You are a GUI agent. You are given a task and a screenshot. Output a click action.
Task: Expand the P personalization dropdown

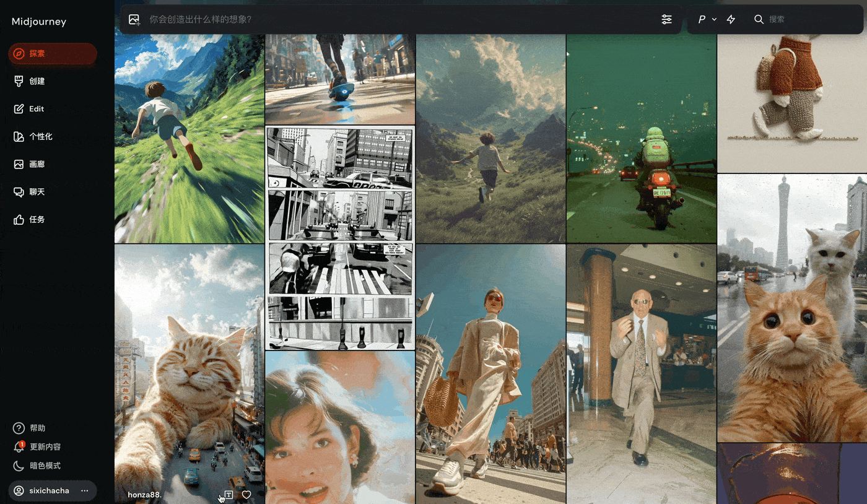coord(707,19)
